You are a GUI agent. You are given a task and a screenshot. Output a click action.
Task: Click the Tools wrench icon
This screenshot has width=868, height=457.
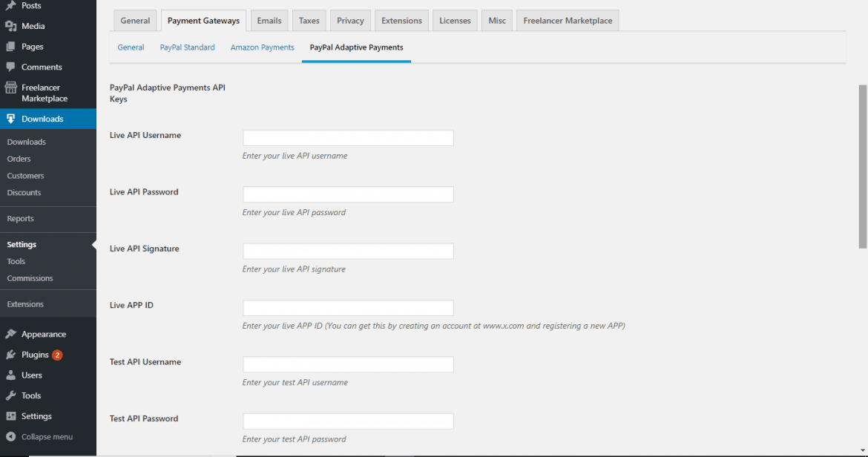click(x=11, y=395)
